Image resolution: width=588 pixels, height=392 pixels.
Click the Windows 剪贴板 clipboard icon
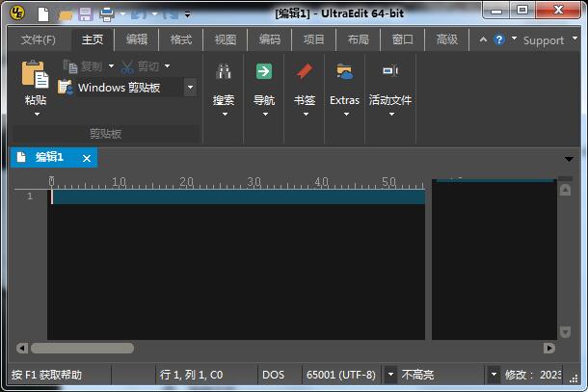66,88
